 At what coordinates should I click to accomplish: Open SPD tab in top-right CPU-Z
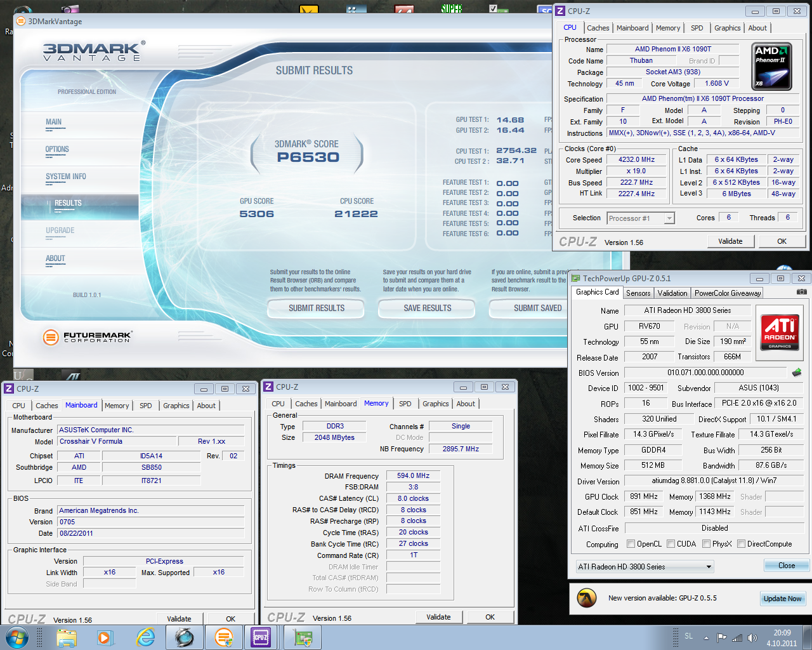(x=697, y=28)
